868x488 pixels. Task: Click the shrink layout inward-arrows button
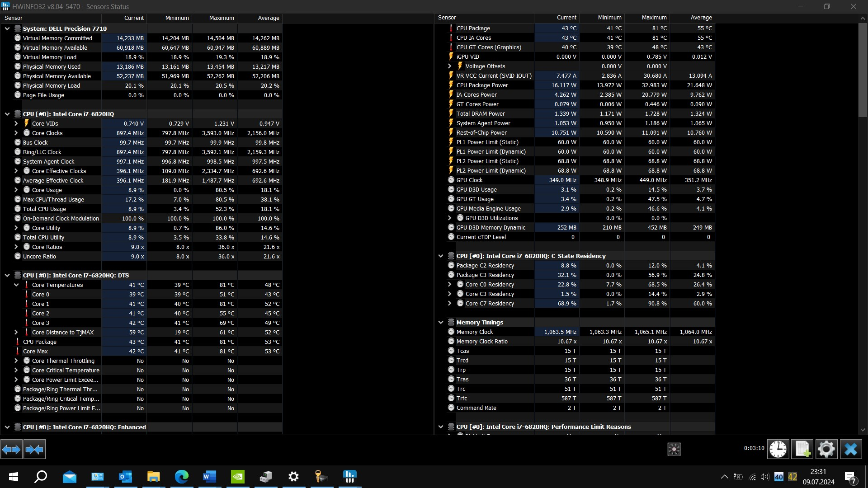(x=34, y=449)
